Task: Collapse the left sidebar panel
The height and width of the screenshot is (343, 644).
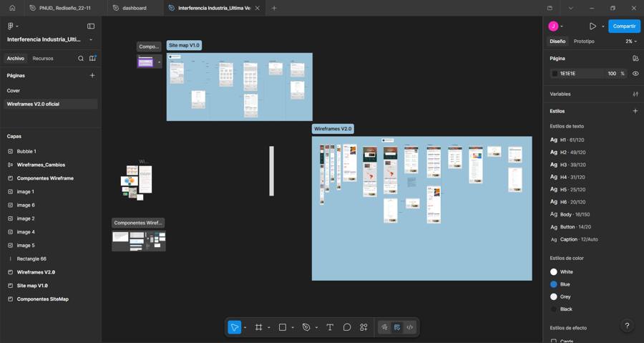Action: (91, 26)
